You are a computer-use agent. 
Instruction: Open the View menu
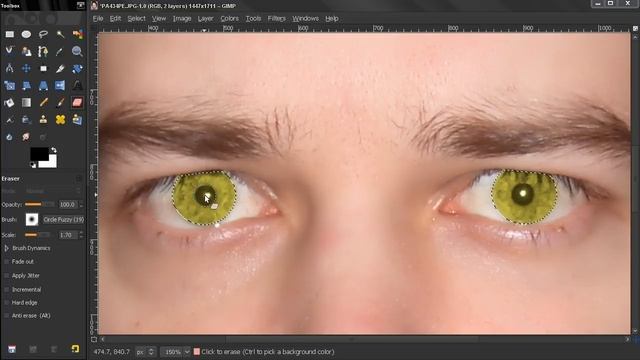(x=159, y=18)
